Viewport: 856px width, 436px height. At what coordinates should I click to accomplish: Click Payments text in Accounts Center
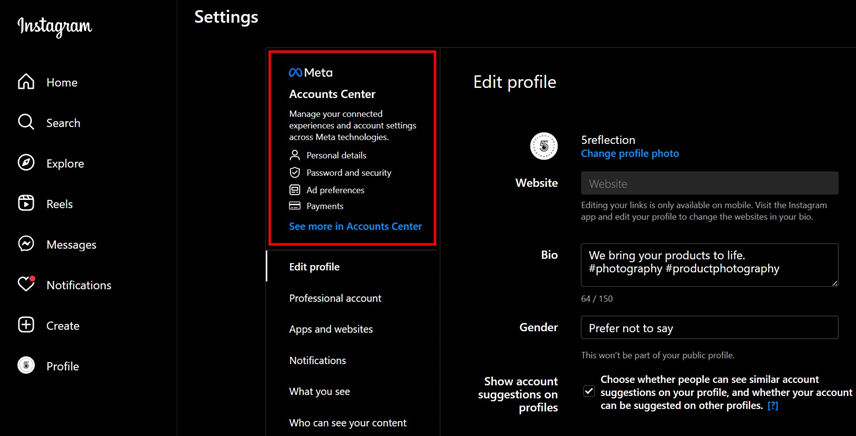click(325, 206)
